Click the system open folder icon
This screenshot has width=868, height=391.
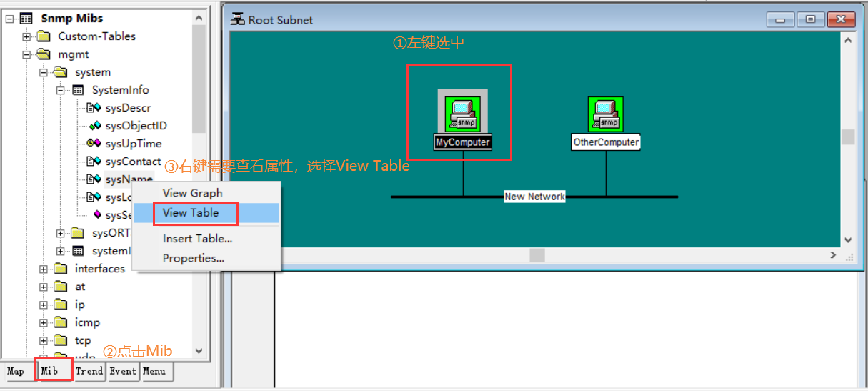[61, 72]
